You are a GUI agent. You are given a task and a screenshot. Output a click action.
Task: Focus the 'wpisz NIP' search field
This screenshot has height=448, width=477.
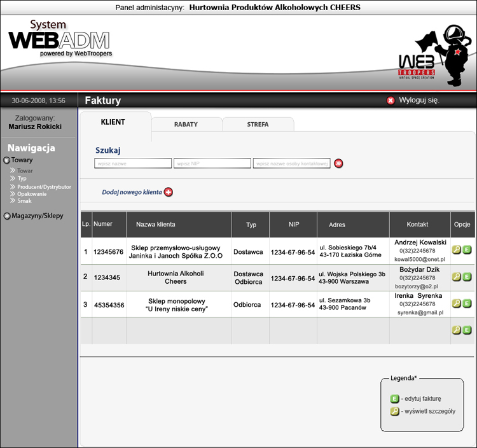pos(212,164)
